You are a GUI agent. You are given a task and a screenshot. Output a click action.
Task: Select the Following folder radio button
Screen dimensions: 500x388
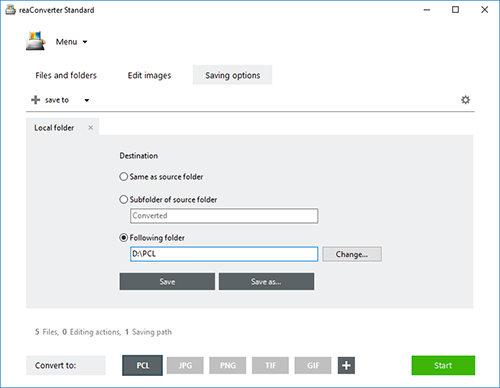coord(124,238)
